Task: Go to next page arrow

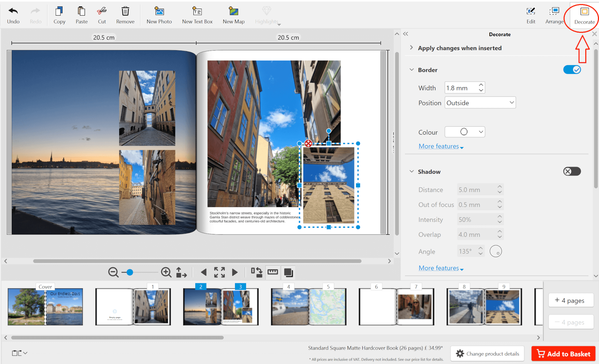Action: [235, 272]
